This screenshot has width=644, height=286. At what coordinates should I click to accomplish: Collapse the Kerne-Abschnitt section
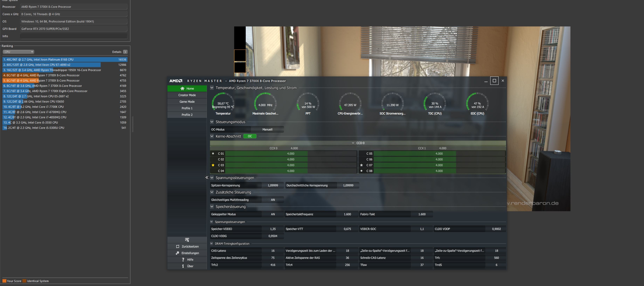tap(212, 136)
